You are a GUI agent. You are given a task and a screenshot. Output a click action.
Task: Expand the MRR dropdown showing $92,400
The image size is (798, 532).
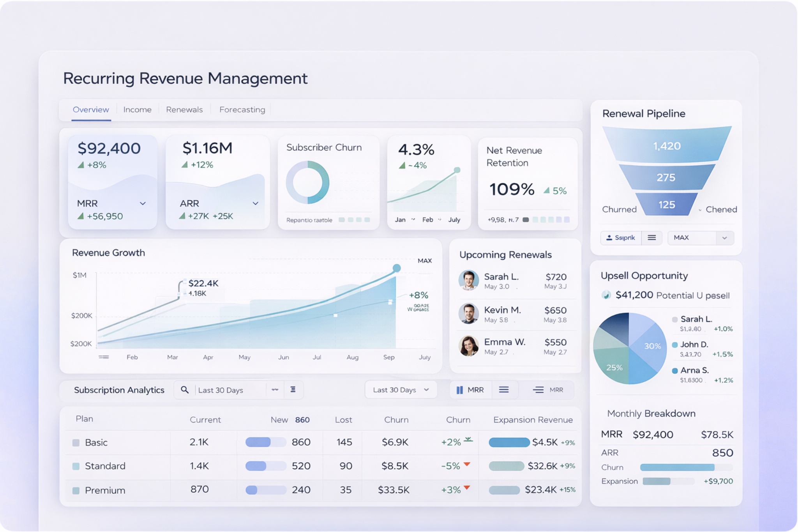click(x=142, y=203)
